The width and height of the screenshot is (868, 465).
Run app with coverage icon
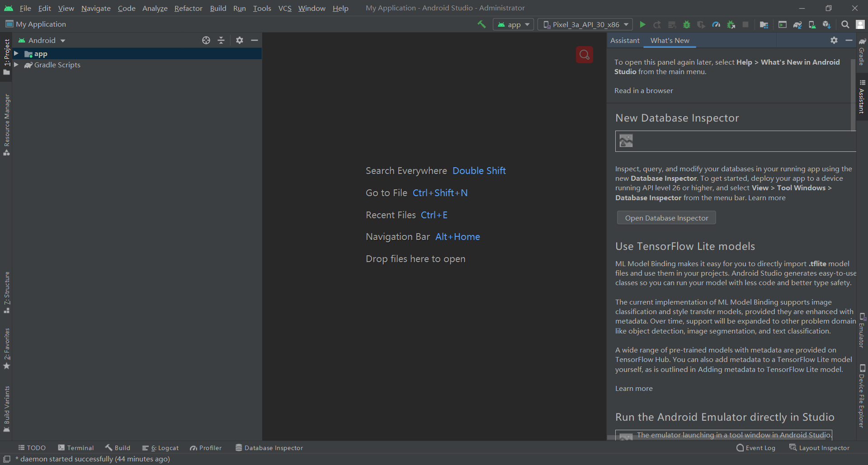[701, 24]
